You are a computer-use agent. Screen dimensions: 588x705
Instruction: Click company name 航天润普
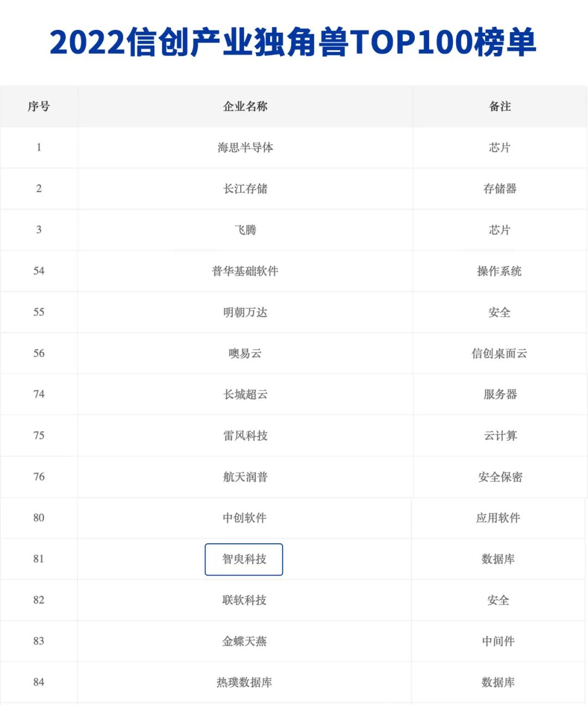coord(245,477)
